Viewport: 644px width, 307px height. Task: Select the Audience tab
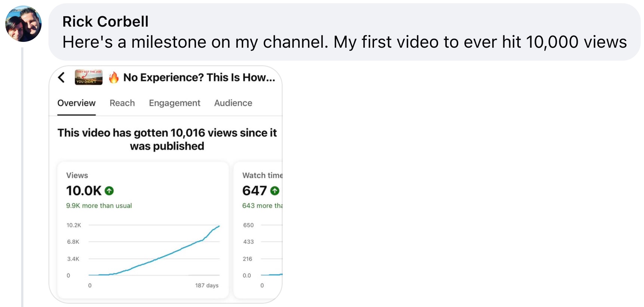click(233, 103)
